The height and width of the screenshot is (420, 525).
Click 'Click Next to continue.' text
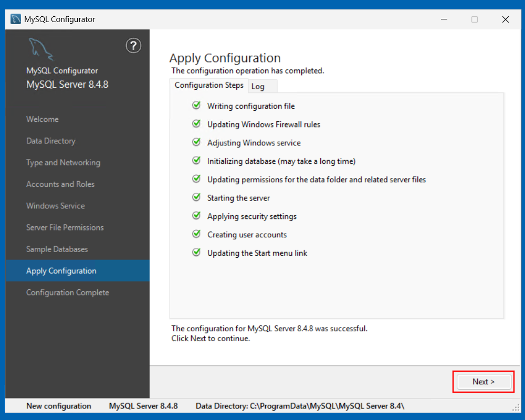pyautogui.click(x=211, y=339)
